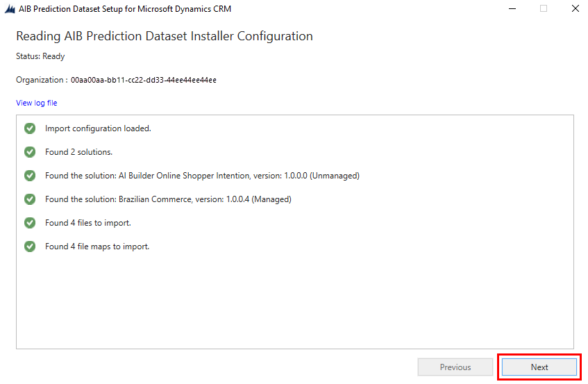Click the 'Reading AIB Prediction Dataset Installer Configuration' heading
The height and width of the screenshot is (384, 588).
(165, 36)
